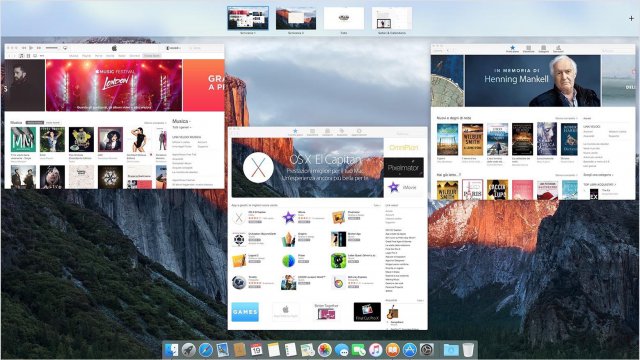The height and width of the screenshot is (360, 640).
Task: Open Notes from the Dock
Action: [x=273, y=350]
